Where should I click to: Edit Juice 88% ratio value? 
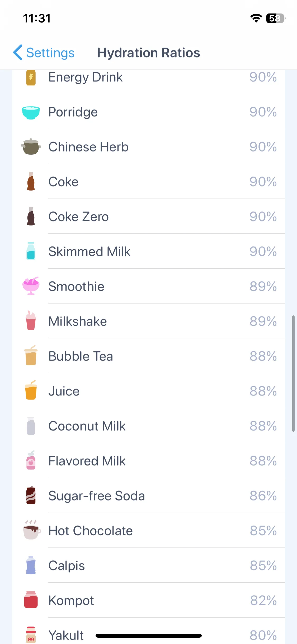(x=263, y=391)
